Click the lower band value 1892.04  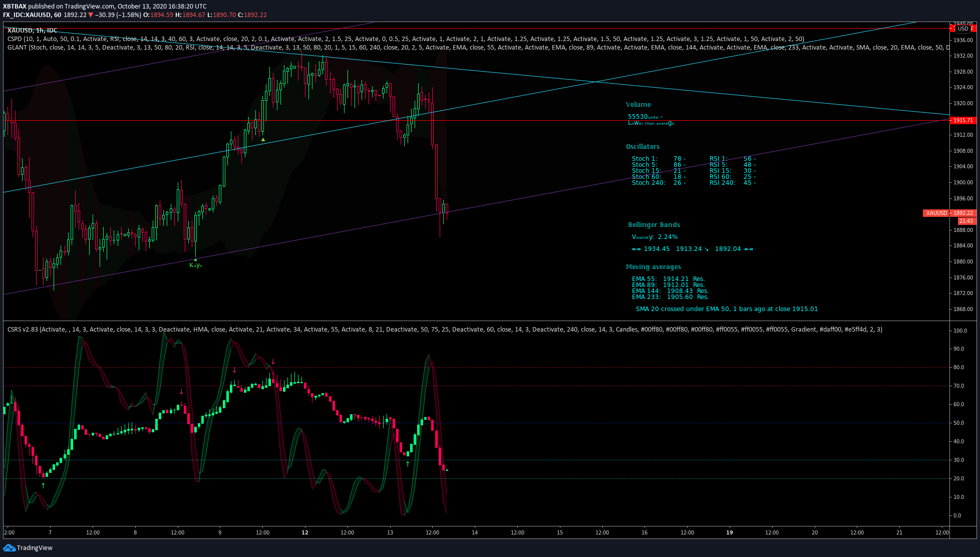coord(728,249)
